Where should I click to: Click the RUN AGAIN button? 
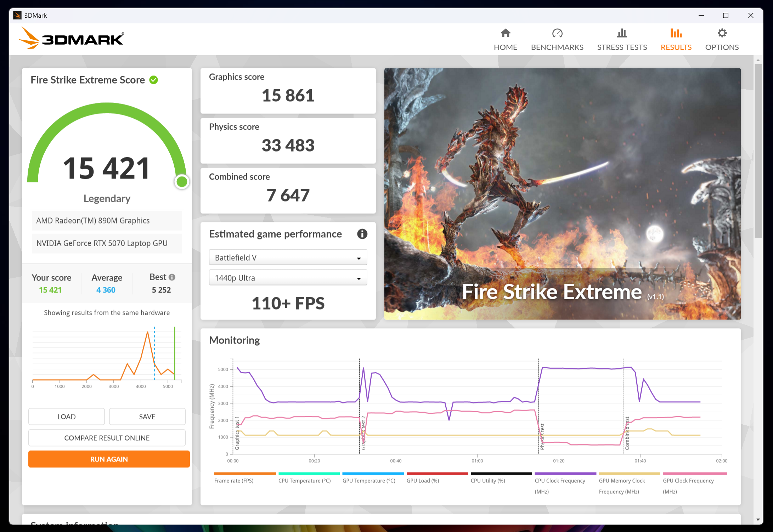pos(109,459)
